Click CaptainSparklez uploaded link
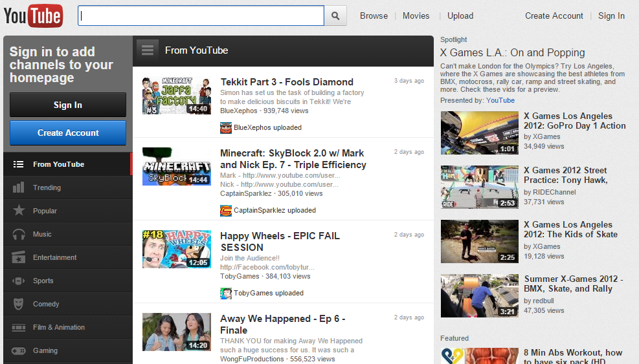Image resolution: width=639 pixels, height=364 pixels. pyautogui.click(x=275, y=211)
